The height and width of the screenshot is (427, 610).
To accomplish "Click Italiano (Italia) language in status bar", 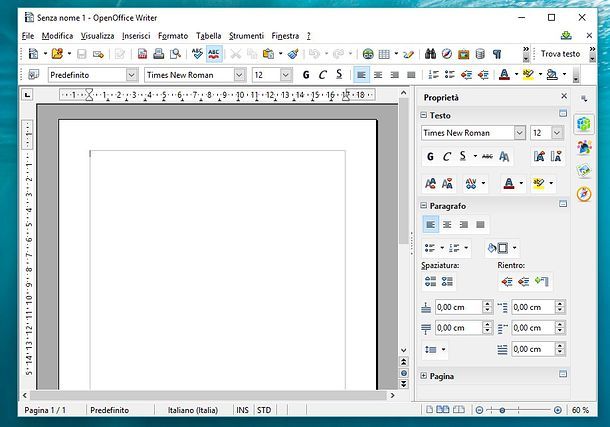I will click(x=193, y=410).
